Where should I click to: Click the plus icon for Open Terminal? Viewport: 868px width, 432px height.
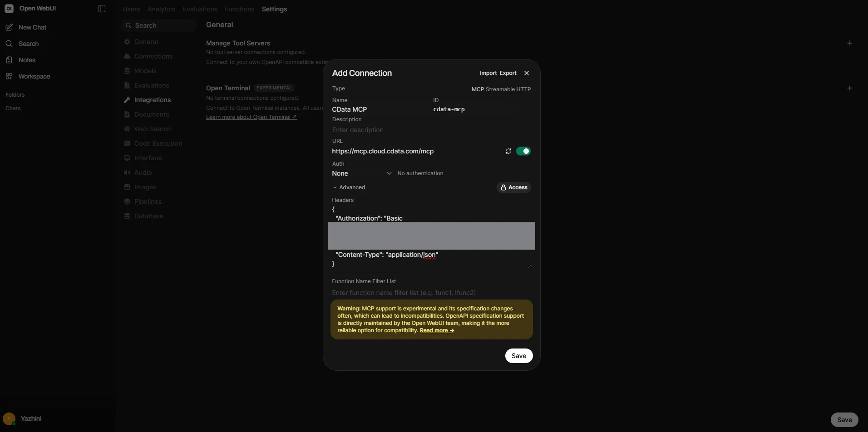coord(850,88)
